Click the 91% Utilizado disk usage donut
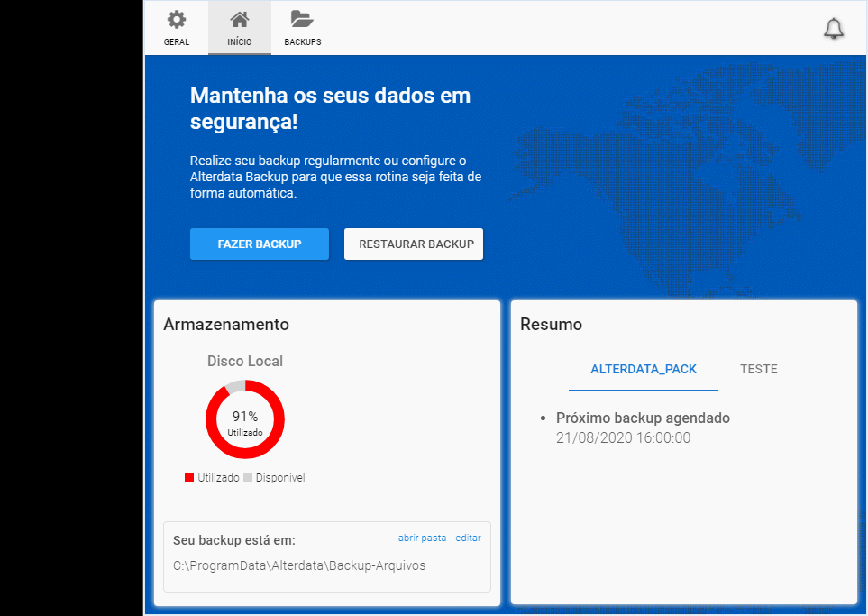868x616 pixels. [245, 419]
